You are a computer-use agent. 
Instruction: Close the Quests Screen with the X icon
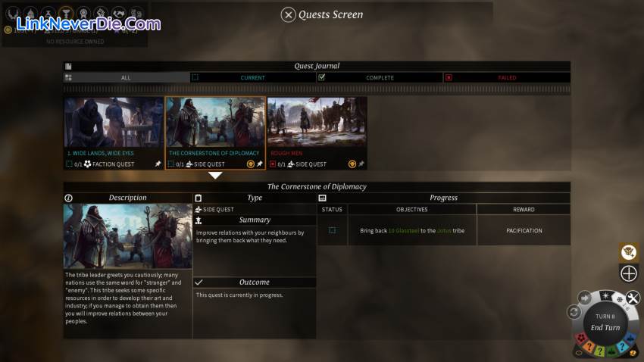click(289, 15)
